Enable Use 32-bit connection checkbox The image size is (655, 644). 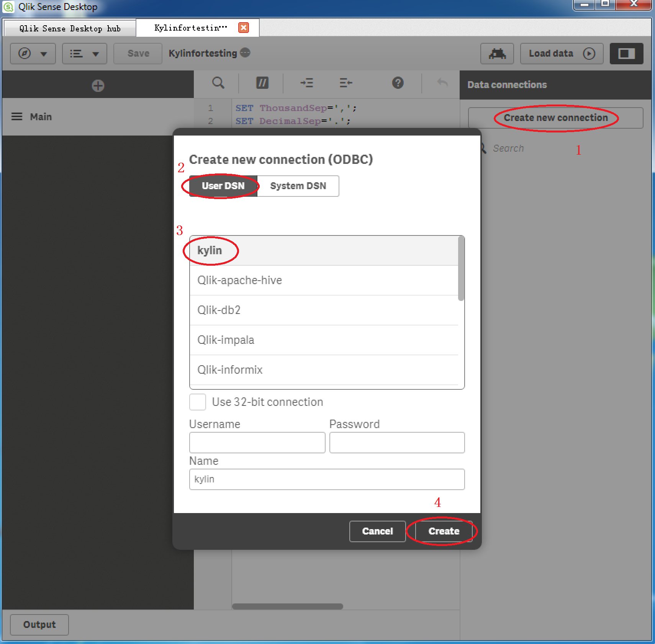coord(198,402)
